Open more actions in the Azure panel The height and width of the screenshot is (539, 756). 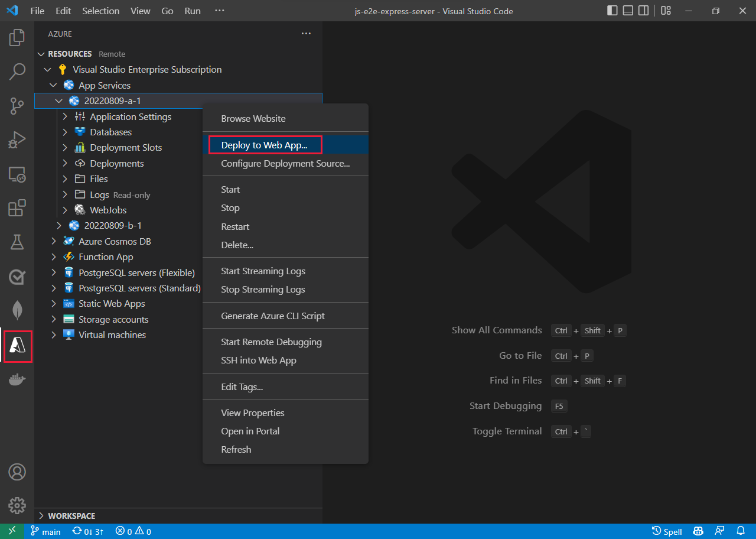[306, 34]
